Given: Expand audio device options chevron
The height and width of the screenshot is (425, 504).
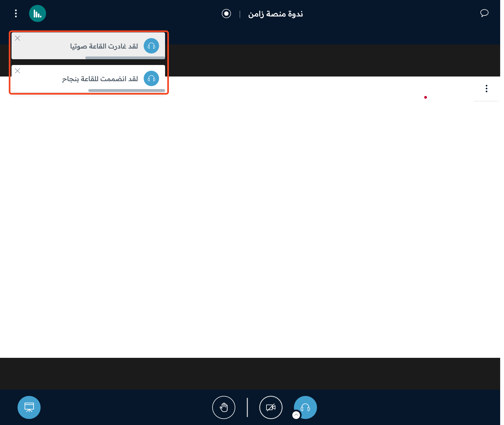Looking at the screenshot, I should point(296,415).
